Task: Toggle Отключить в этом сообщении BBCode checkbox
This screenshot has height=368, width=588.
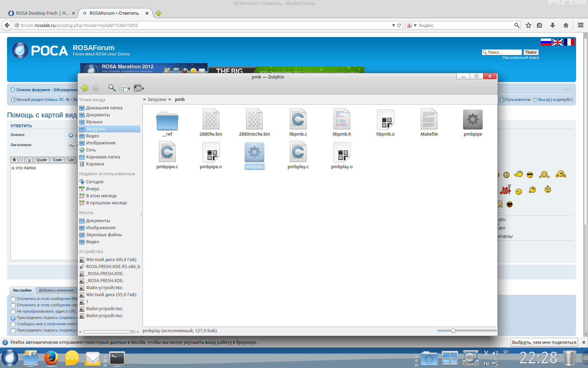Action: point(13,299)
